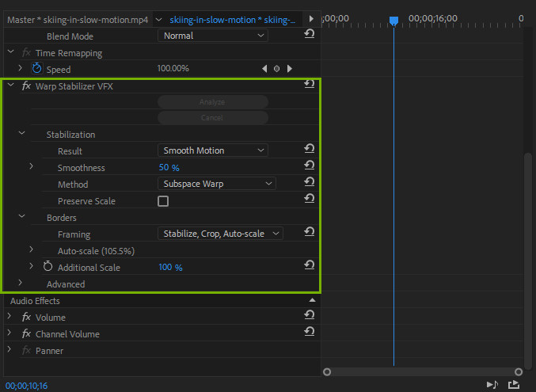Expand the Channel Volume effect
The height and width of the screenshot is (392, 536).
click(x=10, y=333)
